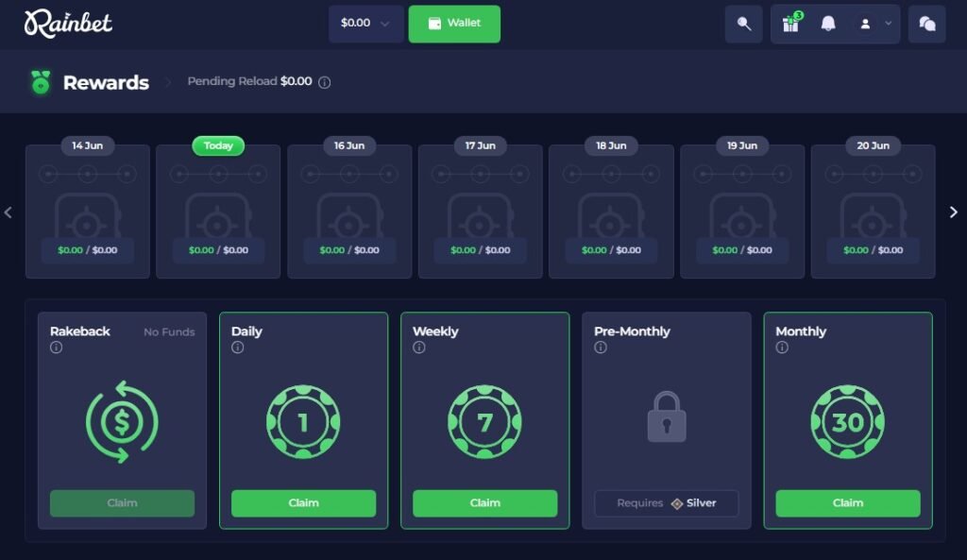Viewport: 967px width, 560px height.
Task: Select the 16 Jun date label
Action: click(x=349, y=145)
